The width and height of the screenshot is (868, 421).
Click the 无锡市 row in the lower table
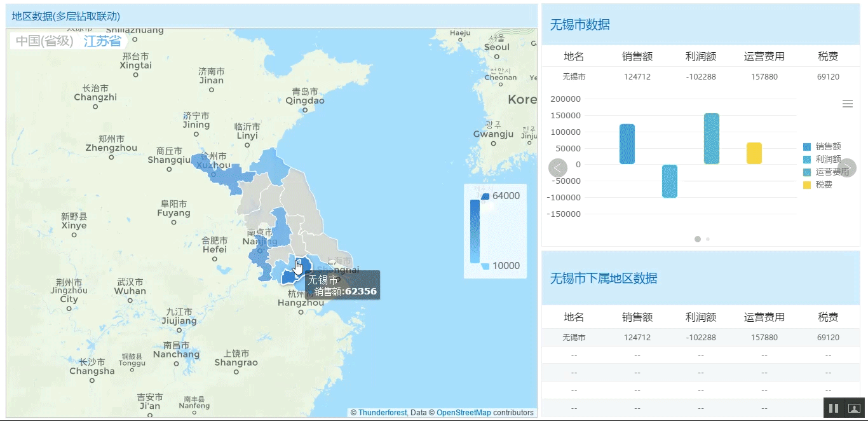[574, 337]
